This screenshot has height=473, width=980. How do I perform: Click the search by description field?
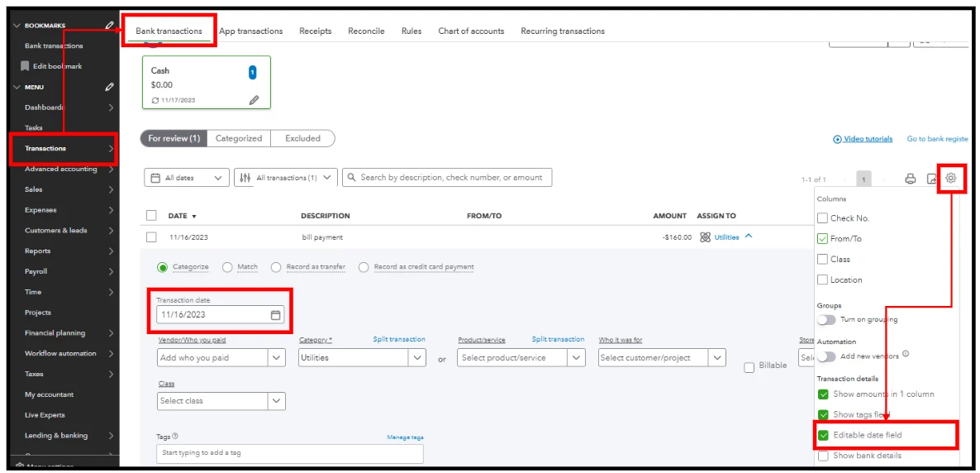447,177
